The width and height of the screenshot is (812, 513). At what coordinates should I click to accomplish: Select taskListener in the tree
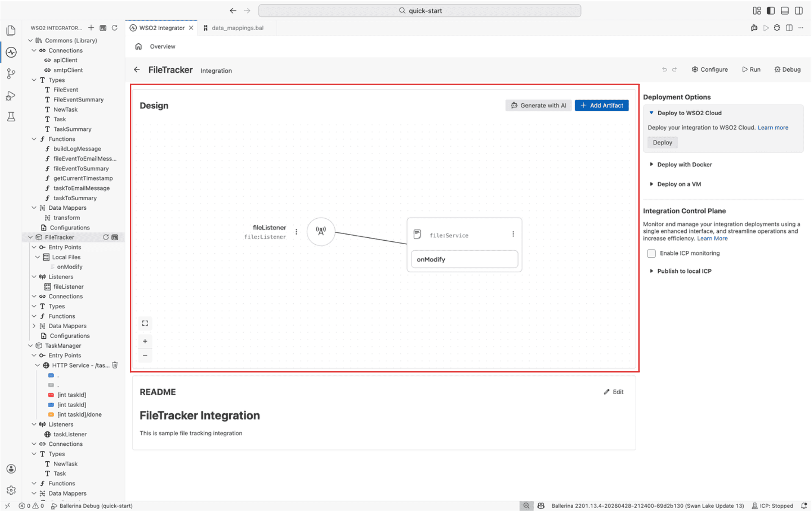coord(70,434)
